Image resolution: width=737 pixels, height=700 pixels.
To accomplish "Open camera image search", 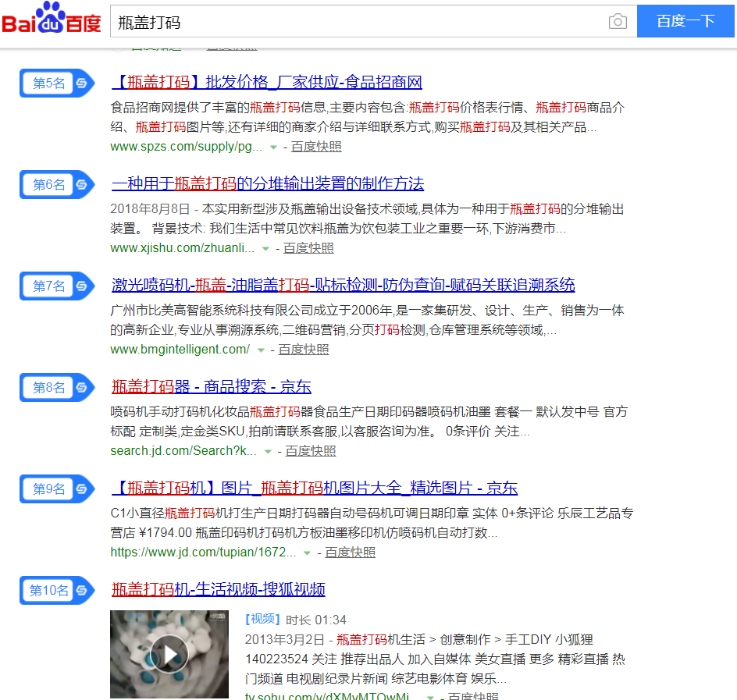I will (618, 22).
